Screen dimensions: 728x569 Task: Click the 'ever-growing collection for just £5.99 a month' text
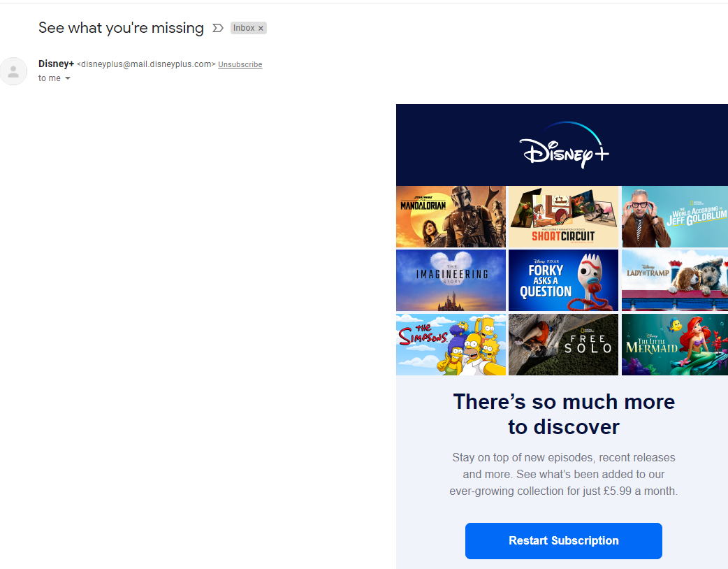click(563, 491)
